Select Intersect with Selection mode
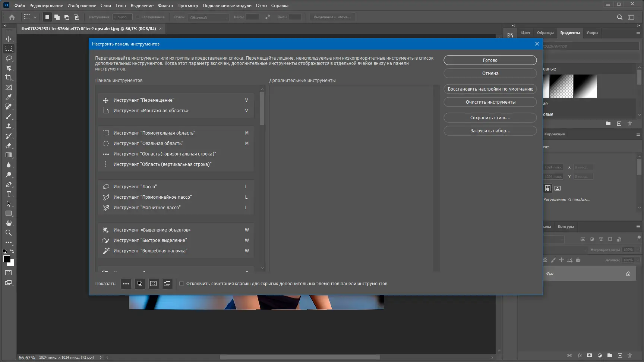The image size is (644, 362). (76, 17)
